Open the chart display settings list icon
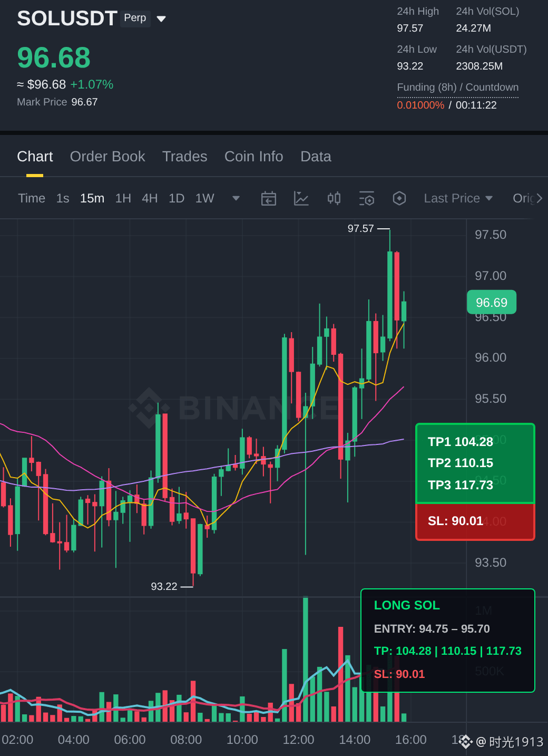Screen dimensions: 548x756 coord(367,199)
